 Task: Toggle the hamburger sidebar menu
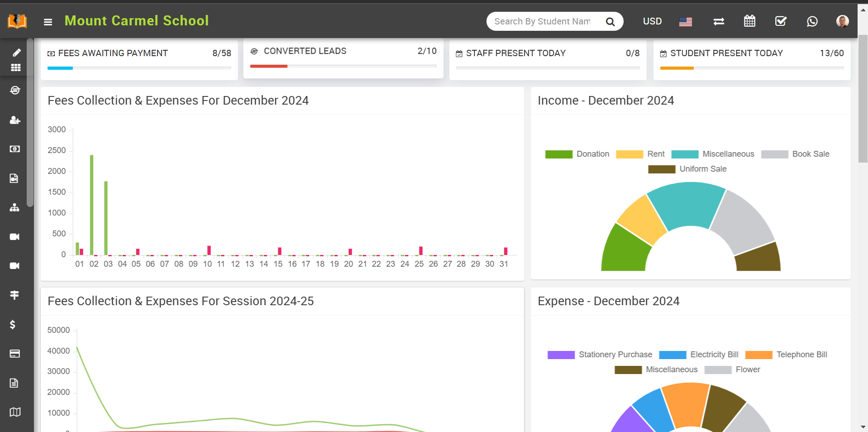point(48,22)
